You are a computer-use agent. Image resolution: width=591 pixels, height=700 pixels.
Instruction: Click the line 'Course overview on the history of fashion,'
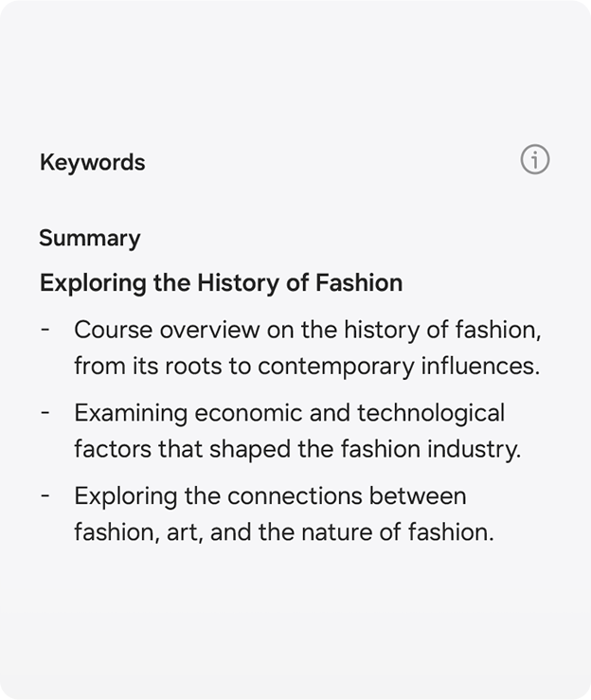[x=308, y=331]
